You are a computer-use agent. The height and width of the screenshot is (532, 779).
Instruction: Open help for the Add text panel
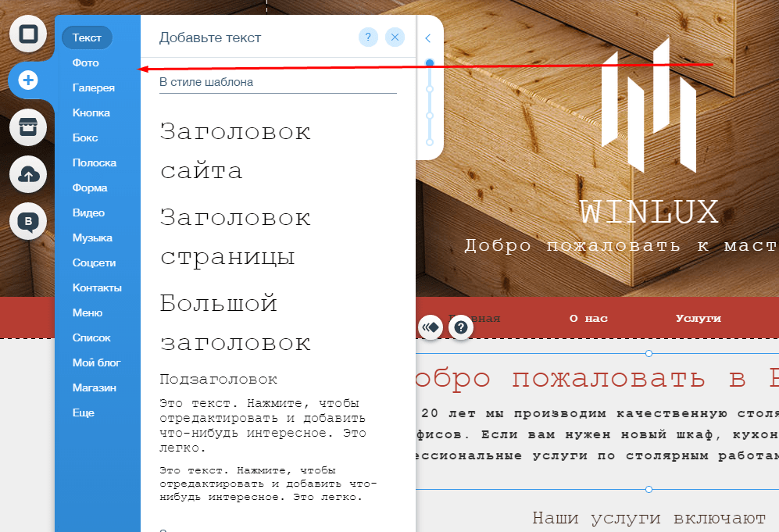(368, 37)
